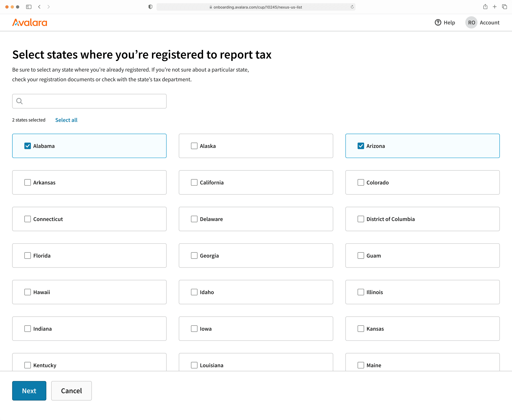Check the Idaho checkbox

(x=194, y=292)
